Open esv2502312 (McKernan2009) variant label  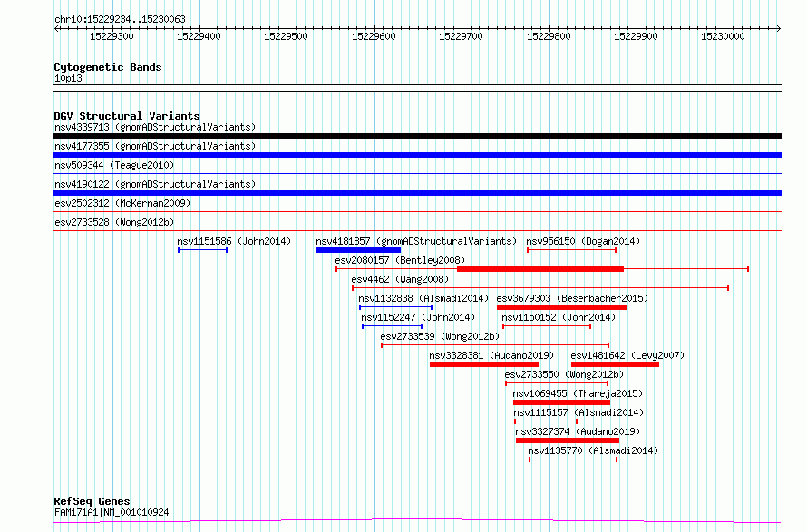[x=122, y=203]
